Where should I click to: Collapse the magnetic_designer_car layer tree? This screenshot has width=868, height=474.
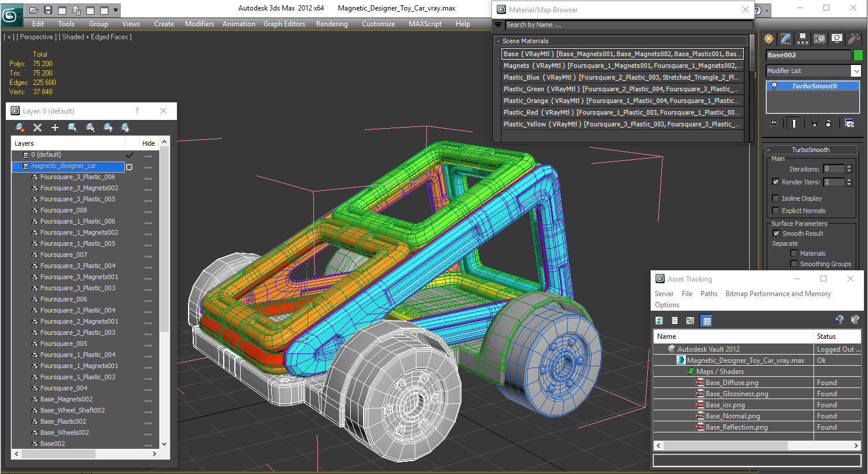point(16,166)
